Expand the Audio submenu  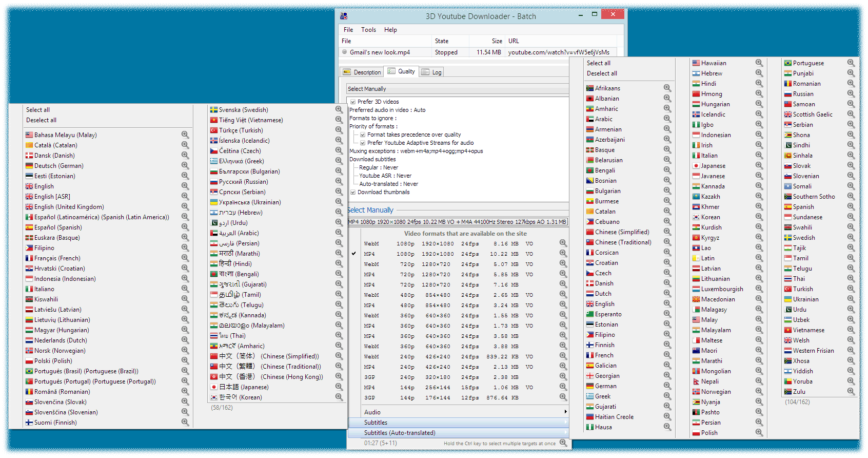coord(459,412)
